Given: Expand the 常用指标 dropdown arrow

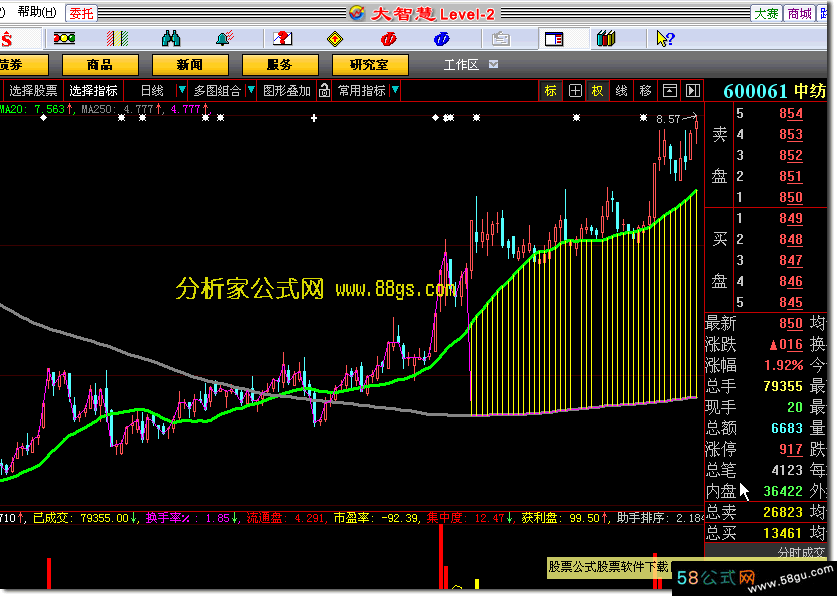Looking at the screenshot, I should click(x=396, y=90).
